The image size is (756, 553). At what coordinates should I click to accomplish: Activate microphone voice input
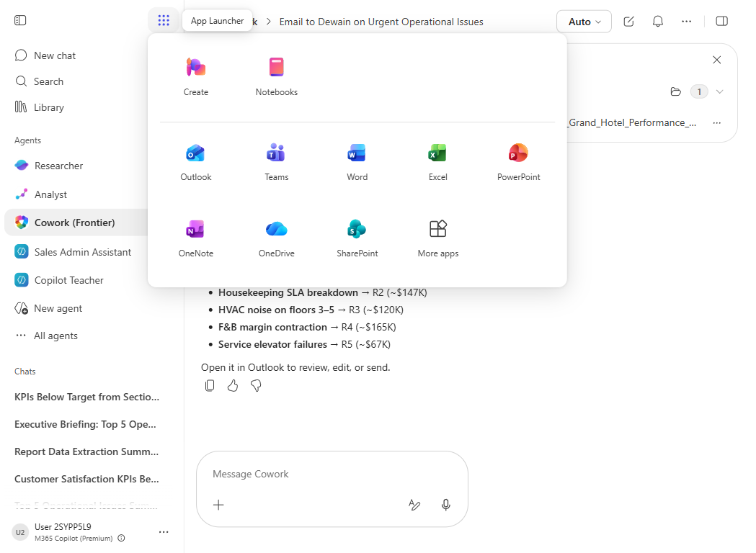tap(446, 505)
